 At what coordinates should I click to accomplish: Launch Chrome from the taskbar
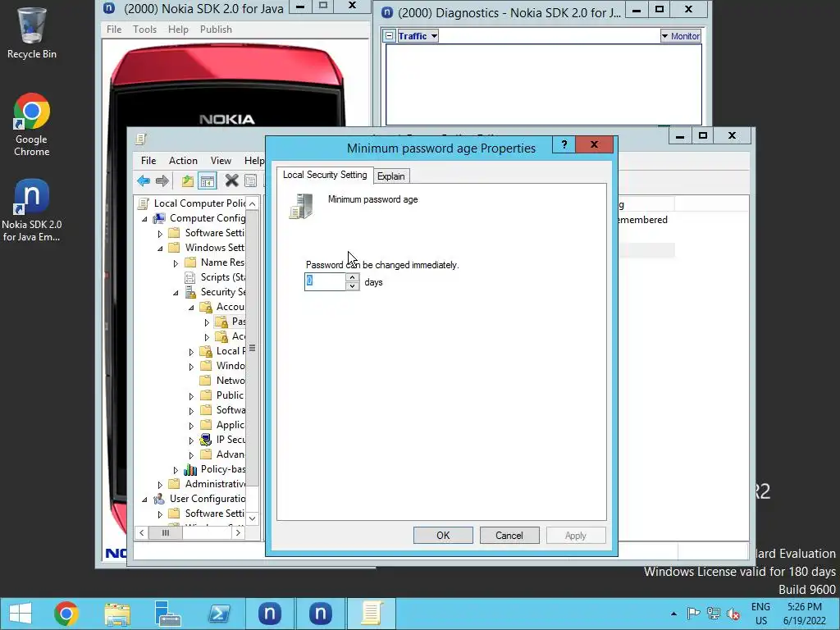coord(66,614)
